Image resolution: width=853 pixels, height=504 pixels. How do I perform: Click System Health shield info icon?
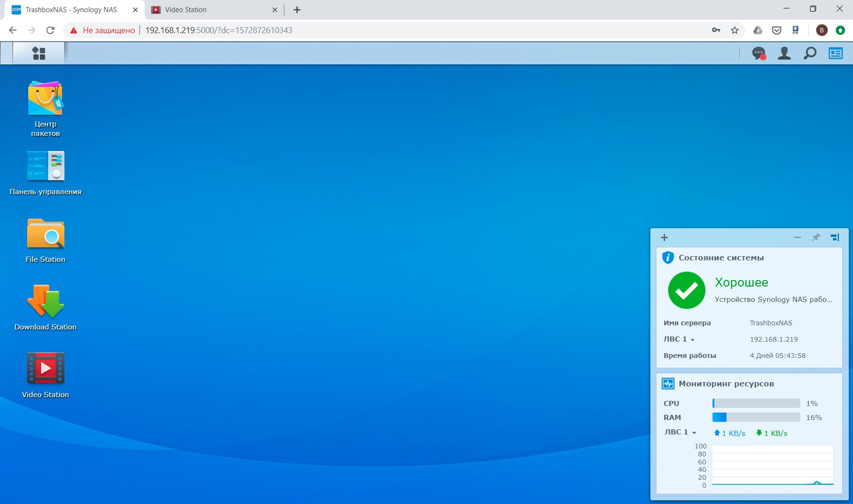tap(668, 258)
